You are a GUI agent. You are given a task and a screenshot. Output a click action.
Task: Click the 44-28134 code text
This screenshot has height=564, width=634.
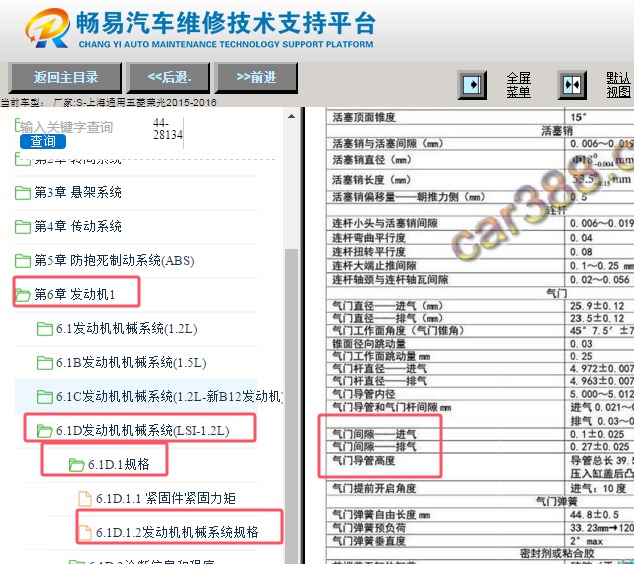tap(167, 129)
